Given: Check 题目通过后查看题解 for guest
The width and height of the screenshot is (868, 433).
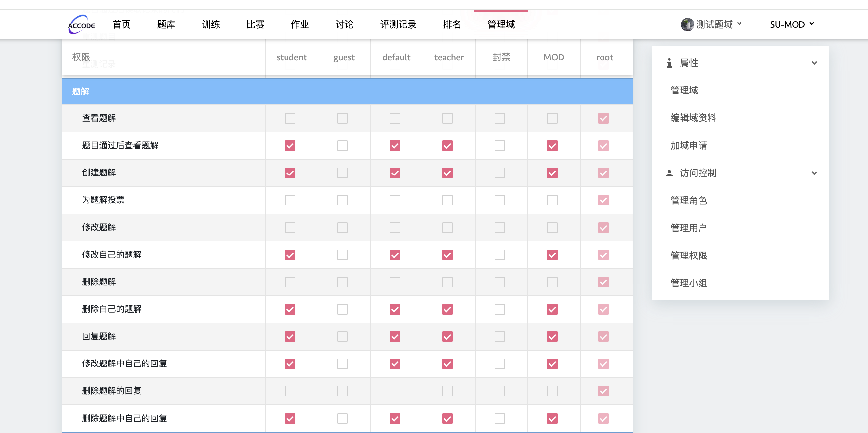Looking at the screenshot, I should coord(342,146).
